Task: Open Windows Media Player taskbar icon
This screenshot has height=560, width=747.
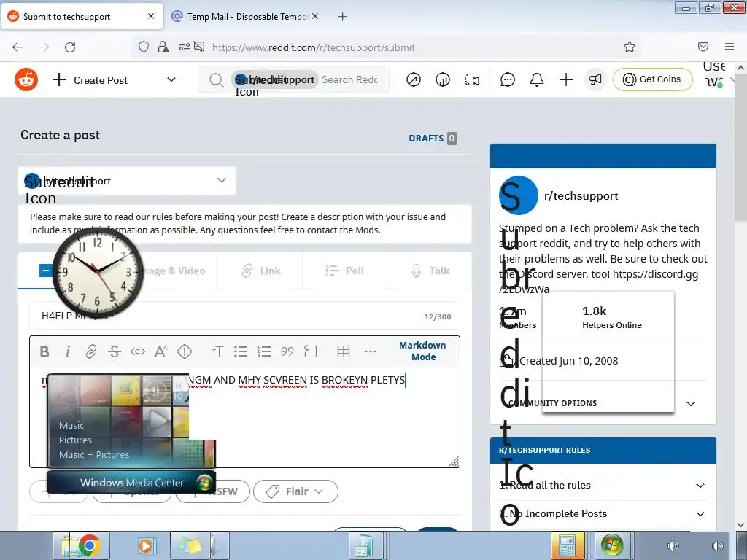Action: pos(146,545)
